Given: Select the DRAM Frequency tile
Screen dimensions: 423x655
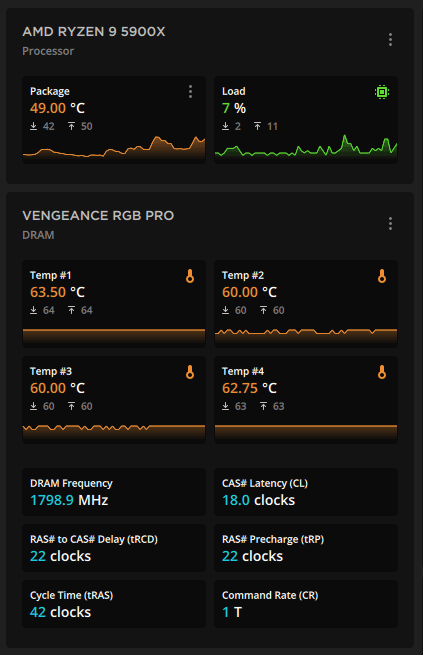Looking at the screenshot, I should click(114, 492).
